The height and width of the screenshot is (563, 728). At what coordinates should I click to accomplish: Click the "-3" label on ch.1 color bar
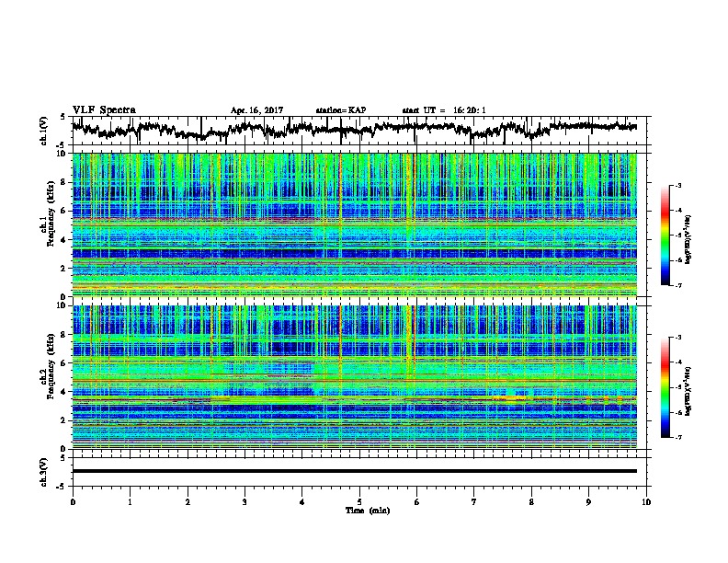(677, 185)
